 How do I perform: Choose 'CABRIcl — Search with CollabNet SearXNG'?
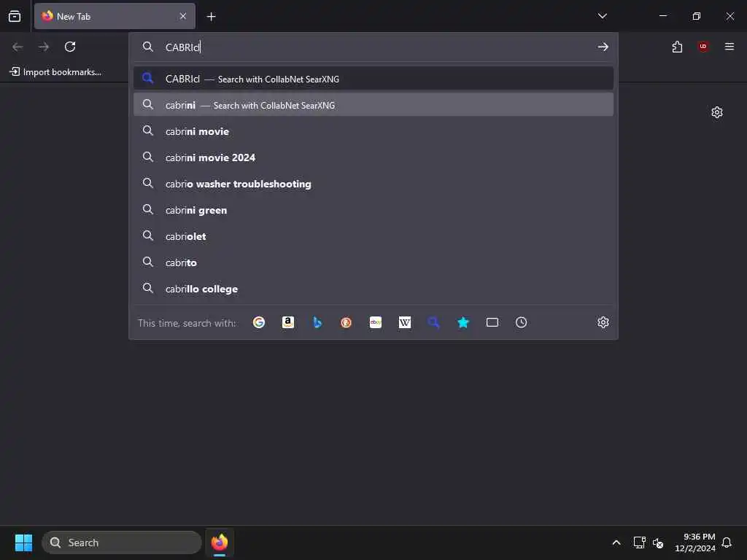coord(373,79)
